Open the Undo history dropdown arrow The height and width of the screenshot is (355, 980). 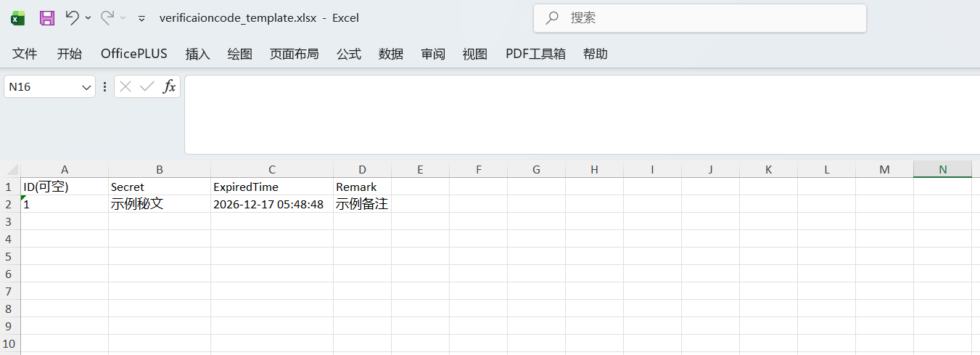pyautogui.click(x=88, y=18)
